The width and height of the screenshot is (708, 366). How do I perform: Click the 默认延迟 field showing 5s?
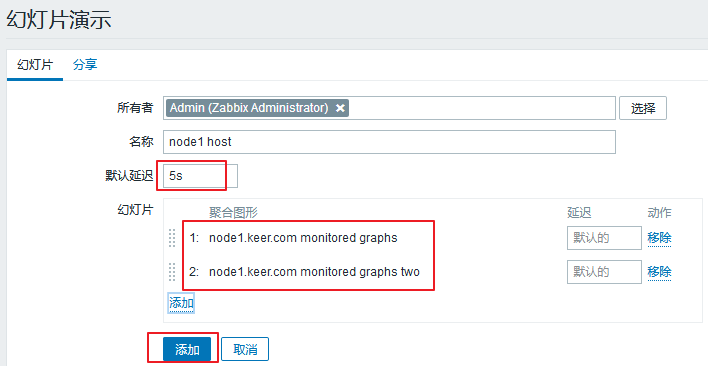(200, 176)
